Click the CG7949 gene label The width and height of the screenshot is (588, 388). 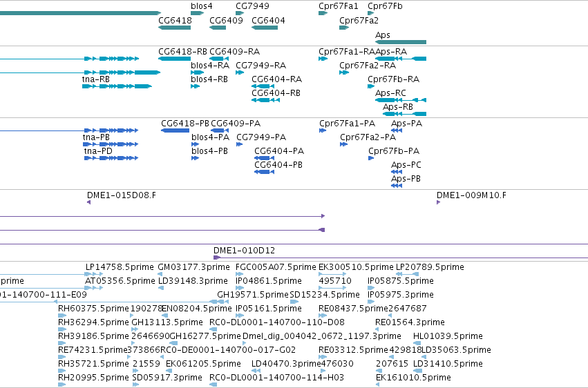click(x=252, y=6)
